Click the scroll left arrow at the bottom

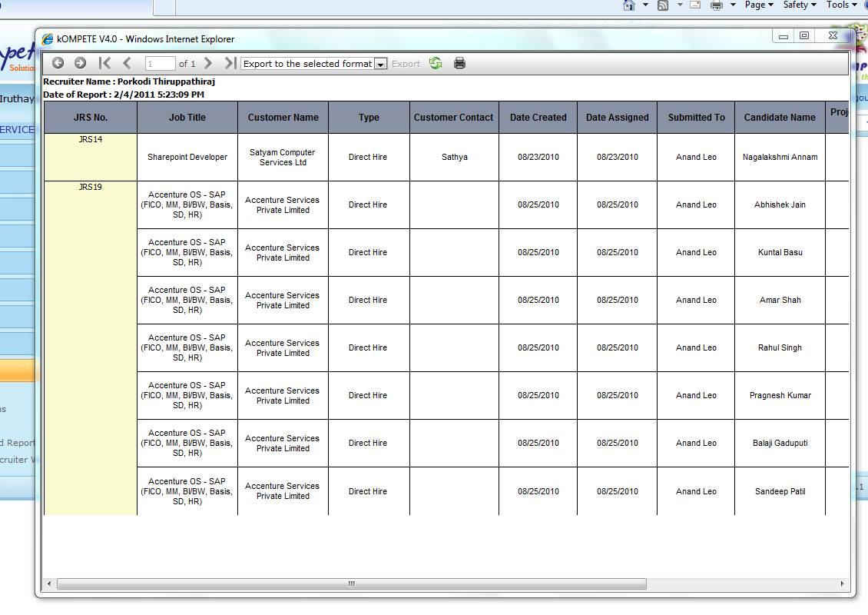(x=49, y=584)
